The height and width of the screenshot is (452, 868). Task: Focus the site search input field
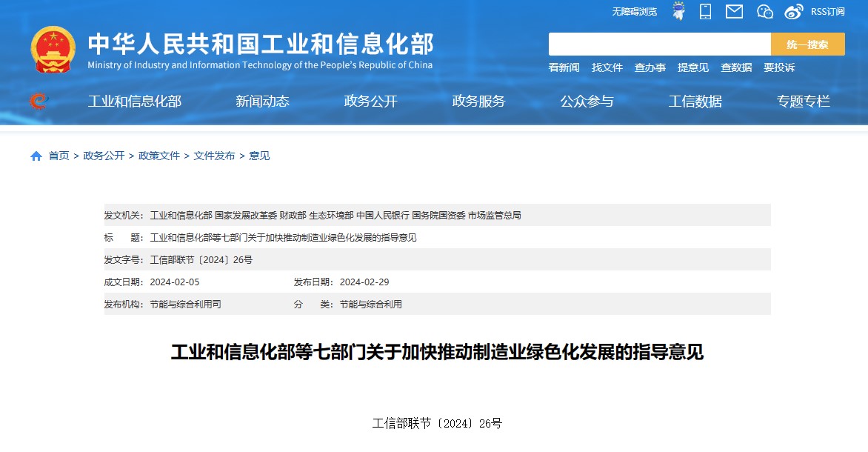tap(659, 44)
